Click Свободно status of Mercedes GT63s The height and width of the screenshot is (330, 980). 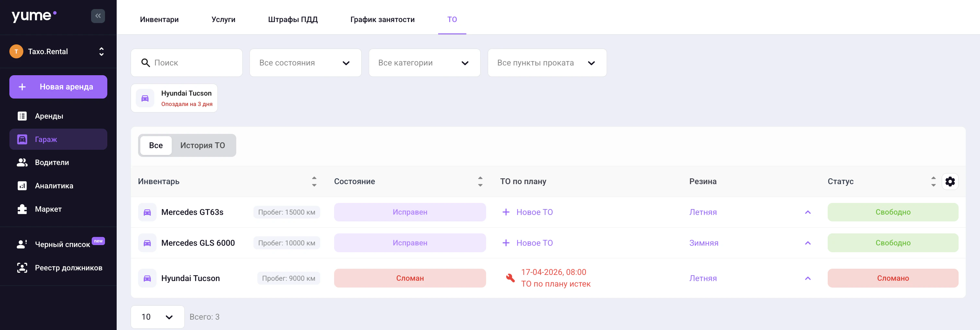point(892,212)
